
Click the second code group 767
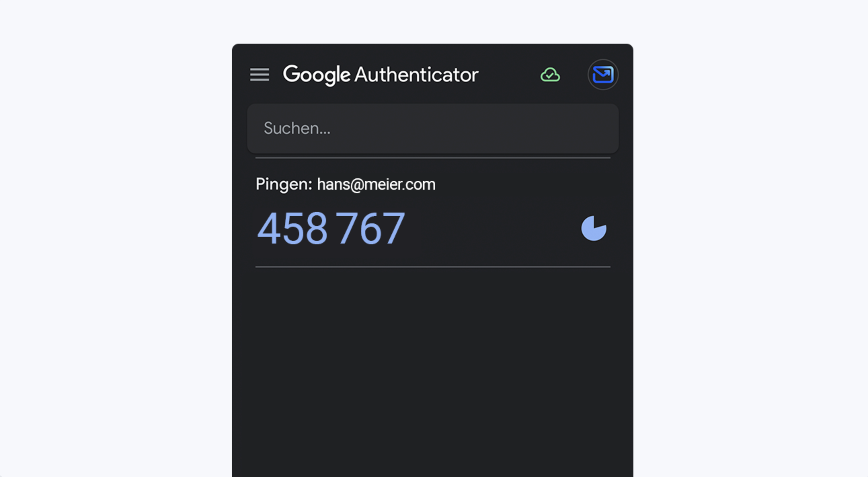(371, 228)
